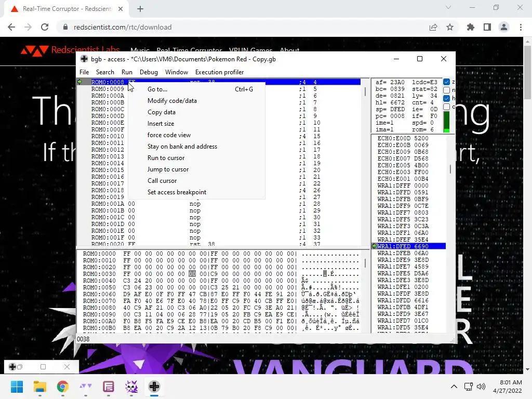Open the Windows Start menu
532x399 pixels.
click(x=17, y=387)
